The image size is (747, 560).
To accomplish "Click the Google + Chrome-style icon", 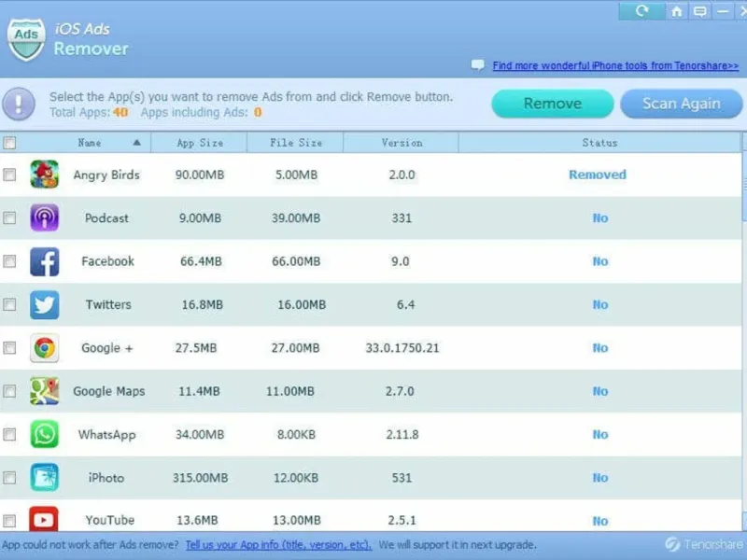I will pos(44,348).
